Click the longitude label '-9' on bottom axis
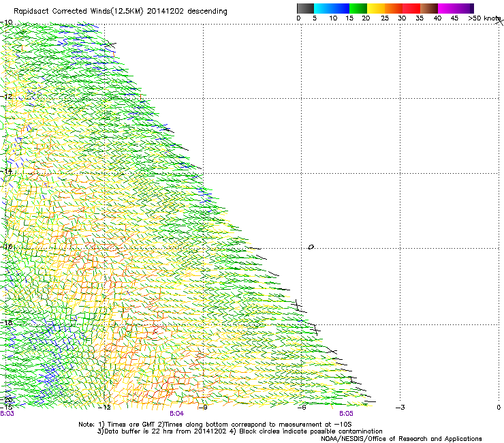This screenshot has width=504, height=443. tap(203, 408)
